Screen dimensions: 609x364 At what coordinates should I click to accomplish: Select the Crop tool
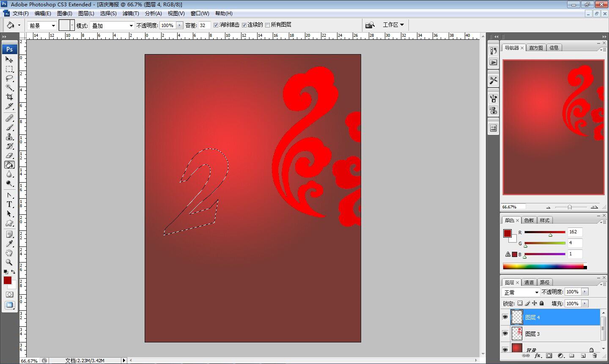click(x=9, y=97)
